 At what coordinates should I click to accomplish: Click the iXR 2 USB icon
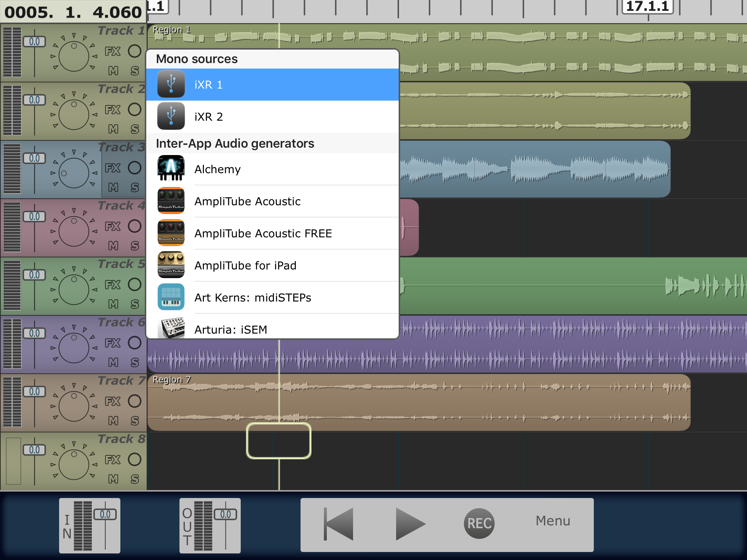pyautogui.click(x=171, y=116)
